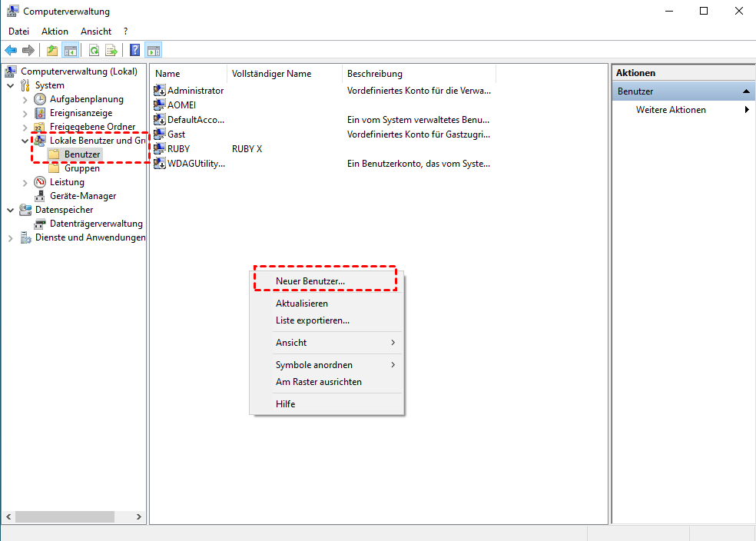Click the RUBY X full name cell
This screenshot has width=756, height=541.
click(247, 148)
